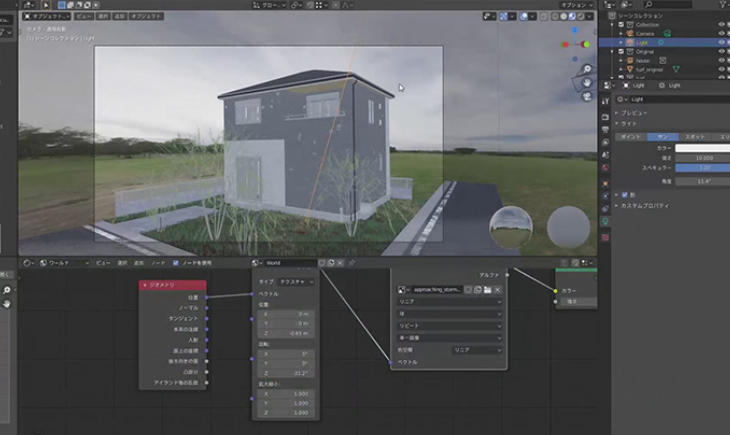
Task: Select the house object in outliner
Action: 641,60
